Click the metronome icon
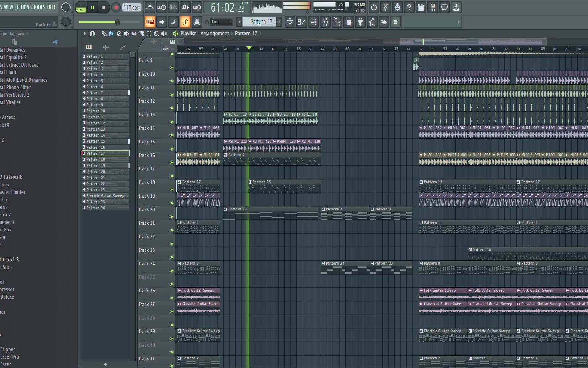This screenshot has height=368, width=588. point(150,7)
